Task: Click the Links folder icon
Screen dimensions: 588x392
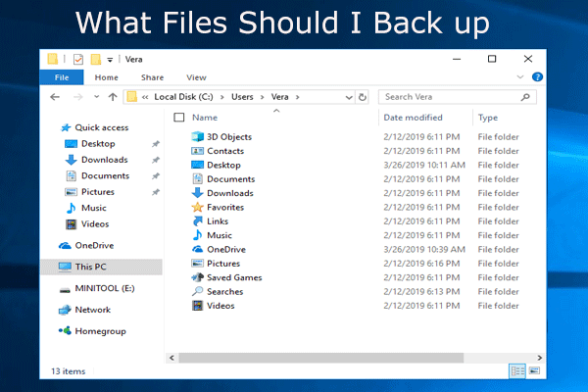Action: 197,220
